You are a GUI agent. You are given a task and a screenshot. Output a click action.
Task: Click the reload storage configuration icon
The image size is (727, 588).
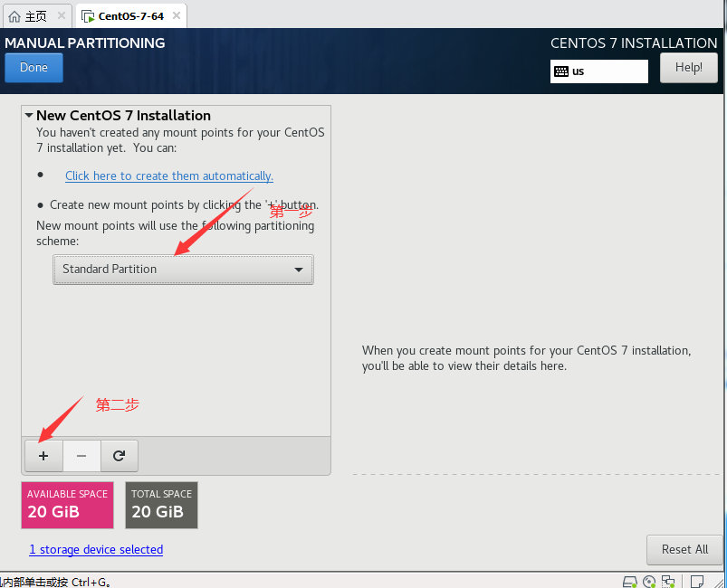click(120, 456)
